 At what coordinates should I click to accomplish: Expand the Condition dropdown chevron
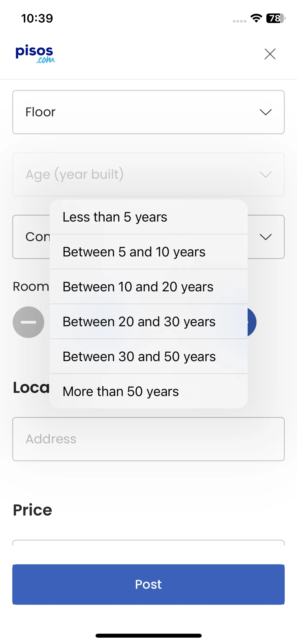[x=266, y=237]
